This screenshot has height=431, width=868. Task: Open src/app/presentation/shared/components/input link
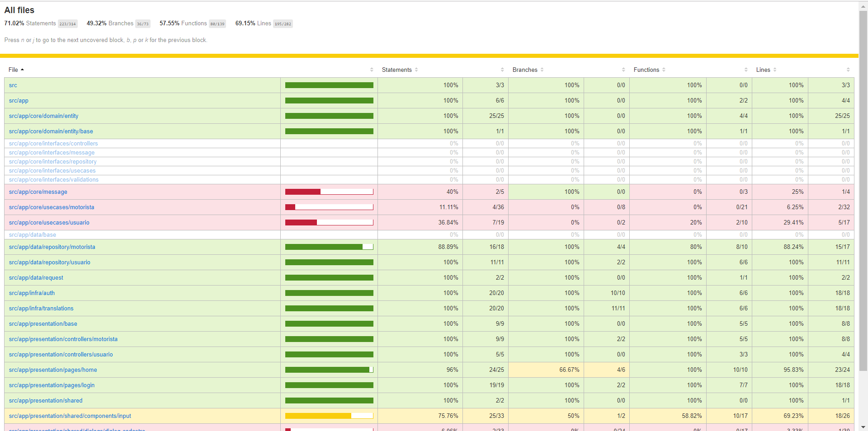coord(70,416)
